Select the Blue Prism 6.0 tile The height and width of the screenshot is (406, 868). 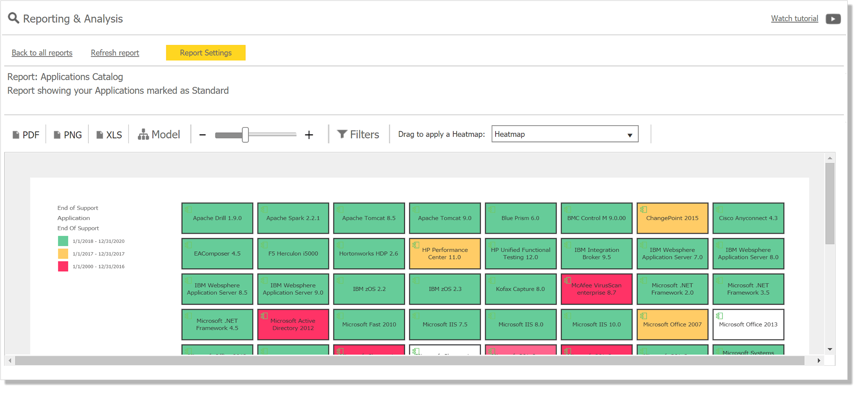coord(520,218)
